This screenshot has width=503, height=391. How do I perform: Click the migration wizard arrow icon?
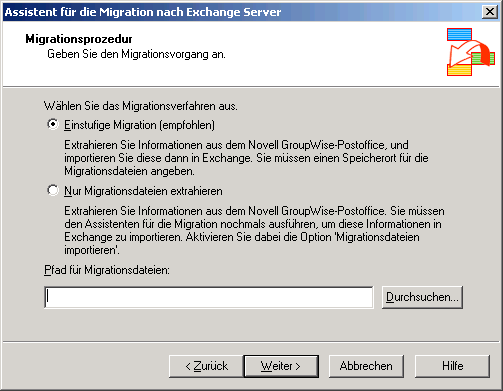pyautogui.click(x=472, y=53)
